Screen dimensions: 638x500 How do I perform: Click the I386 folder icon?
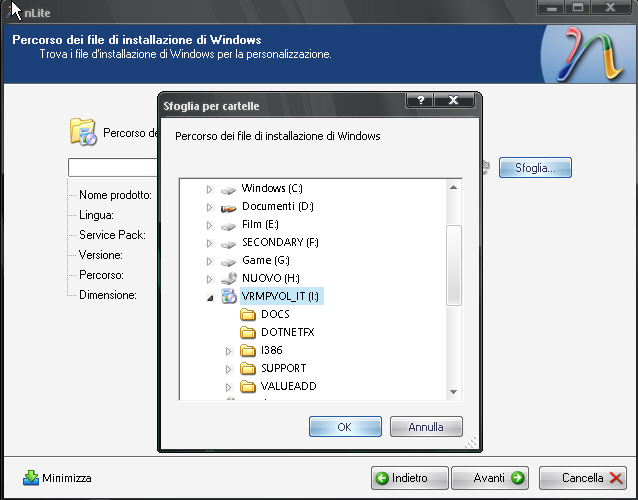247,350
